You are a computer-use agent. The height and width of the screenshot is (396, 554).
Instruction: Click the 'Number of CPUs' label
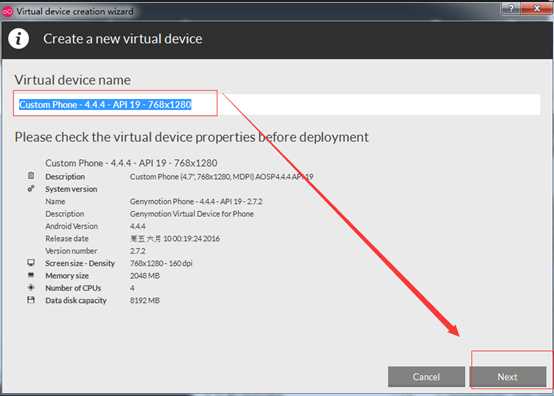coord(73,288)
